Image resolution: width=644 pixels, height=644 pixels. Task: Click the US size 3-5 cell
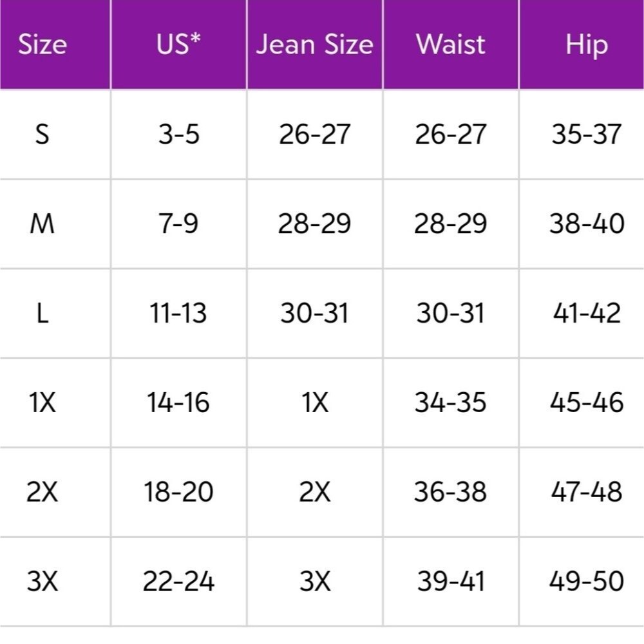pyautogui.click(x=178, y=134)
